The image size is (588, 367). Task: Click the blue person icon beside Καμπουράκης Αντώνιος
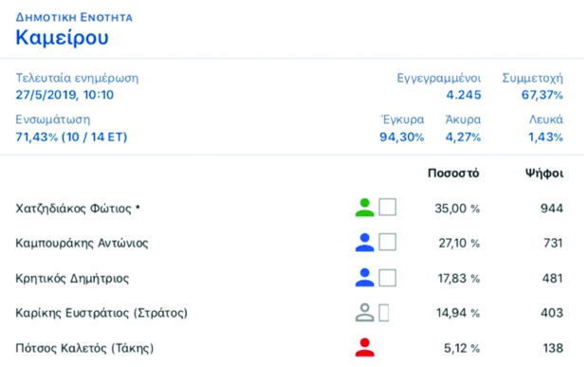364,242
